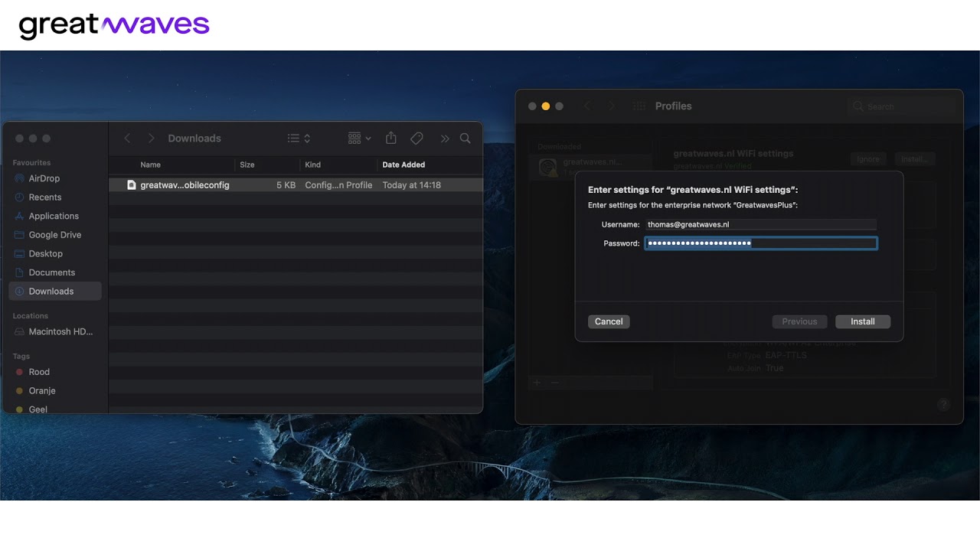Image resolution: width=980 pixels, height=551 pixels.
Task: Click the dimmed Install… button in Profiles
Action: pos(914,159)
